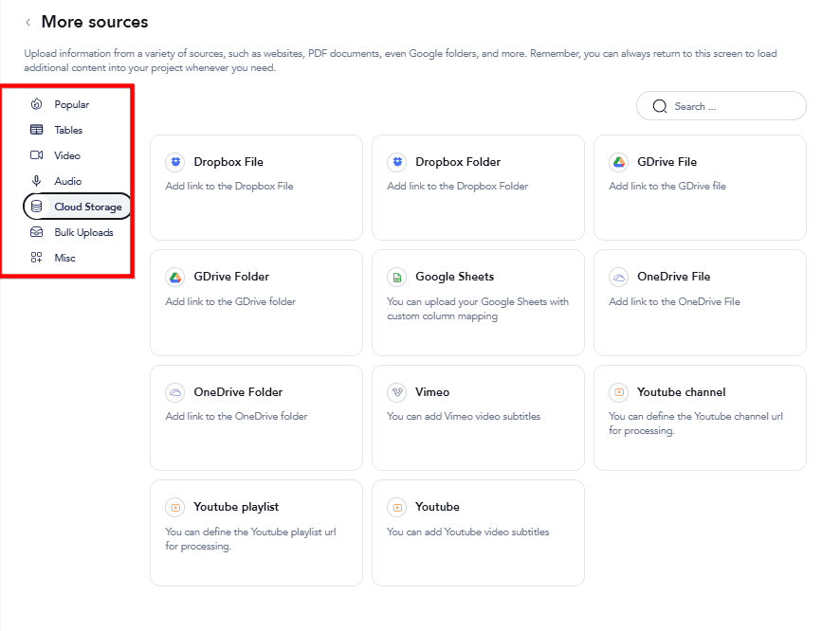840x631 pixels.
Task: Open the Dropbox Folder source card
Action: pyautogui.click(x=478, y=188)
